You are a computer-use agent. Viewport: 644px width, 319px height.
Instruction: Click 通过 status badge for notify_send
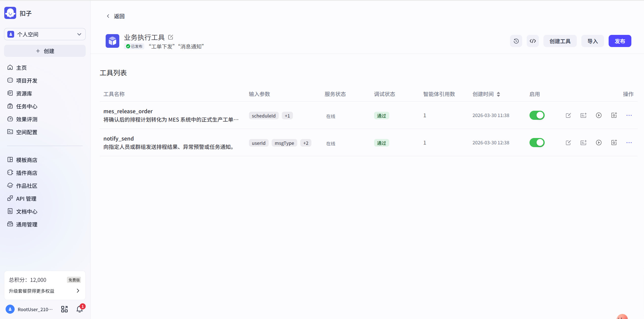381,143
